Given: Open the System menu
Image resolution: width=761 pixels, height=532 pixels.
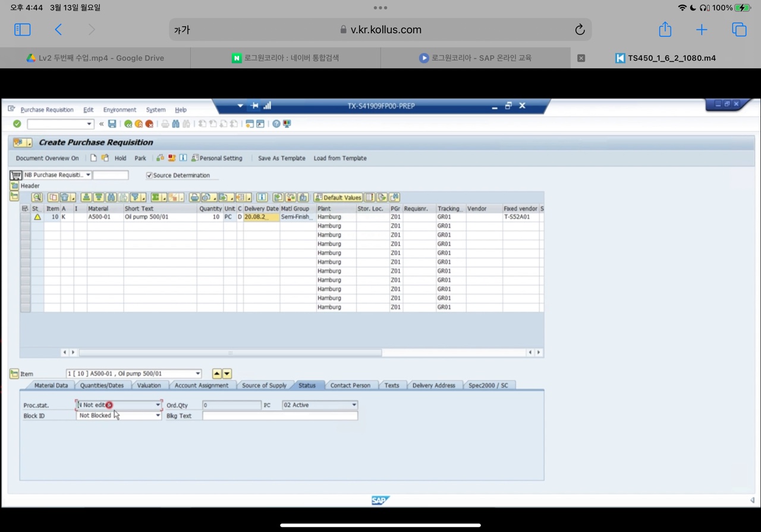Looking at the screenshot, I should tap(156, 110).
